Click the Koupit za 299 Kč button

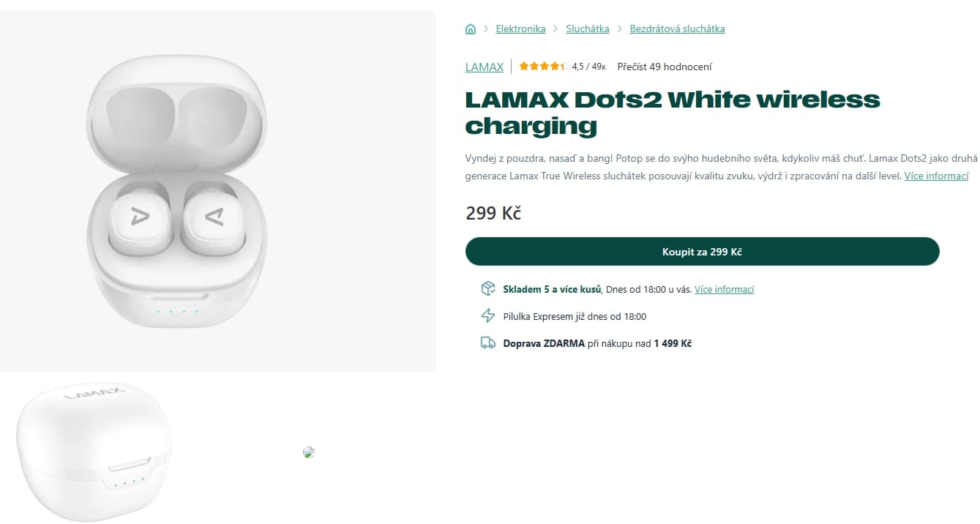click(701, 251)
